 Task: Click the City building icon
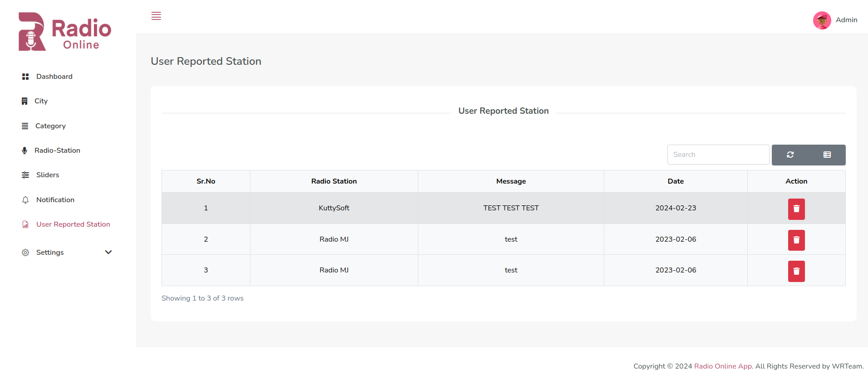point(25,101)
